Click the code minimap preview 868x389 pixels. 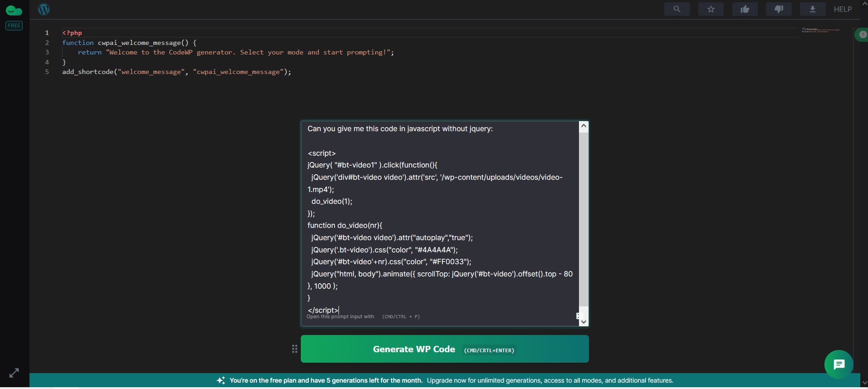(821, 30)
